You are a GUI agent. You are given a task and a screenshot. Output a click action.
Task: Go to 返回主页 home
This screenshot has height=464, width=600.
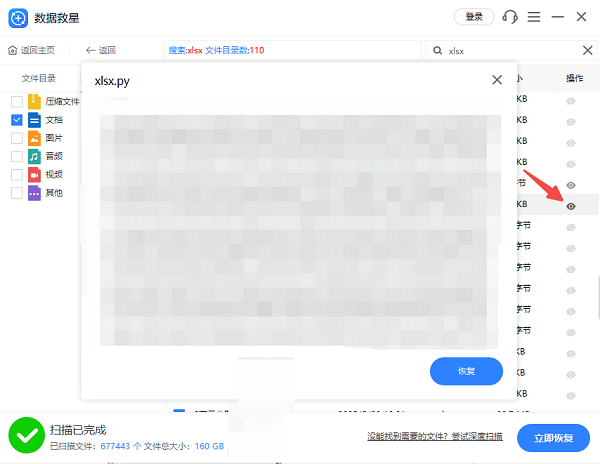click(x=32, y=50)
